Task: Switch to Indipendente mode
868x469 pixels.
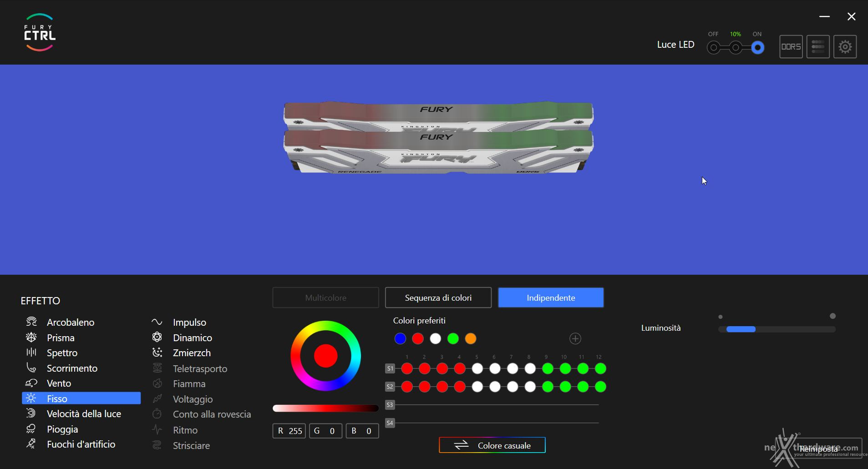Action: 551,298
